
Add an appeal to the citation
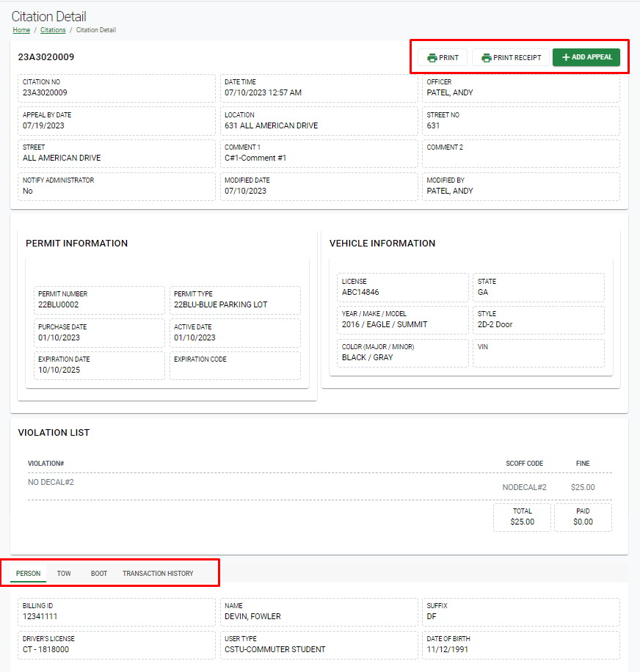(586, 56)
